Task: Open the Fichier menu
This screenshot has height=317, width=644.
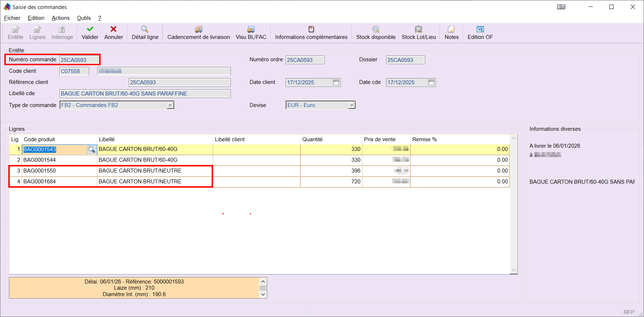Action: click(x=12, y=18)
